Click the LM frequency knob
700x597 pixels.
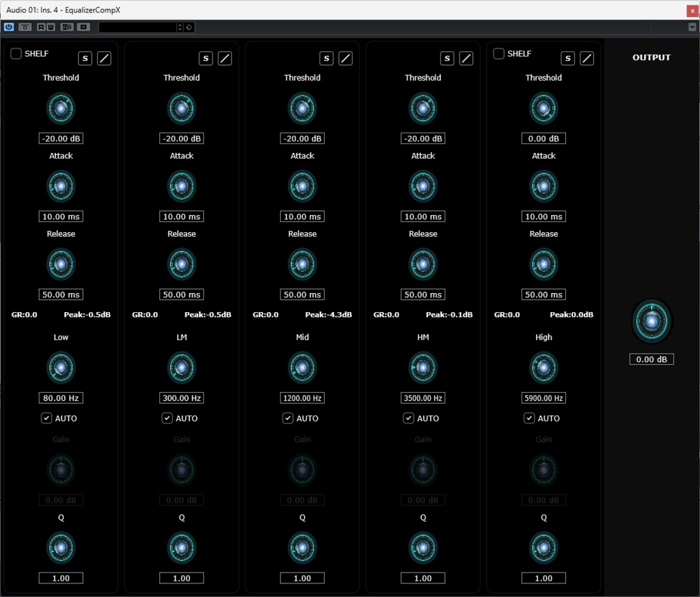pyautogui.click(x=182, y=367)
